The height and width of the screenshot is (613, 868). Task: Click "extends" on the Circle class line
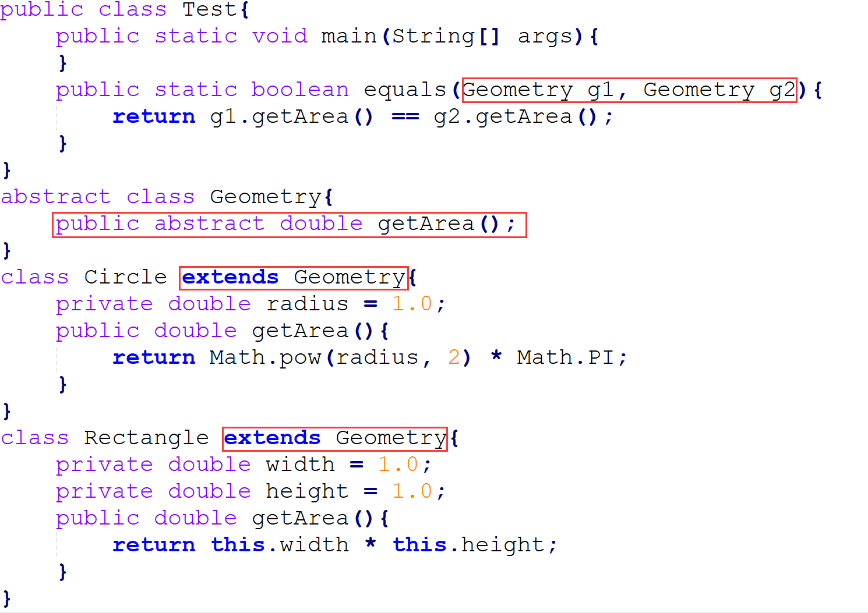[231, 277]
